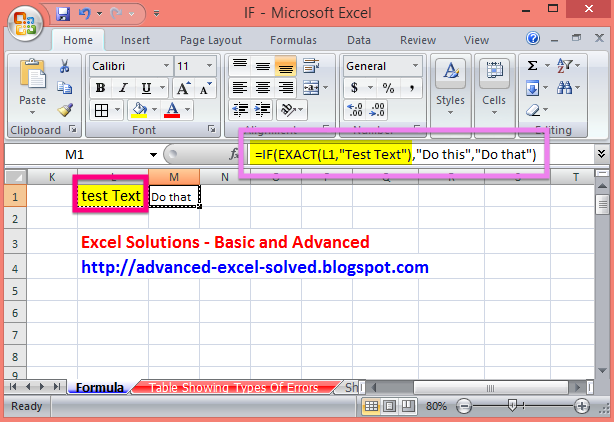The width and height of the screenshot is (614, 422).
Task: Click the 80% zoom level button
Action: [436, 406]
